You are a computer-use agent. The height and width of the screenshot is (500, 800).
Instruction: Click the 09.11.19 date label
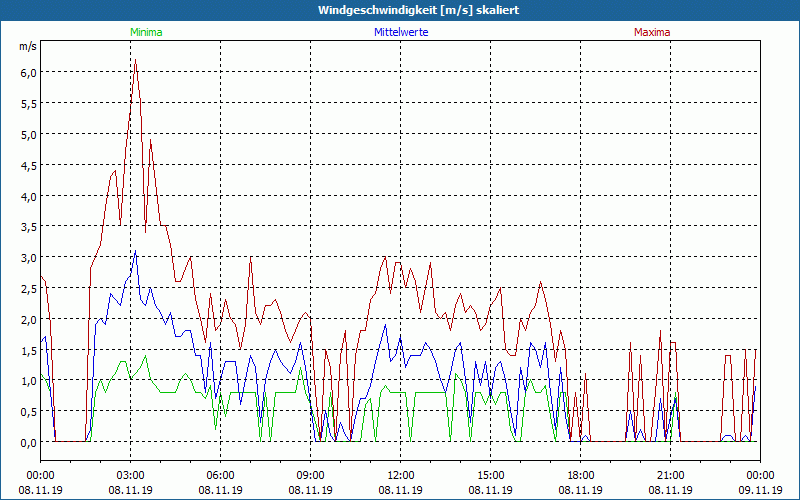point(760,490)
